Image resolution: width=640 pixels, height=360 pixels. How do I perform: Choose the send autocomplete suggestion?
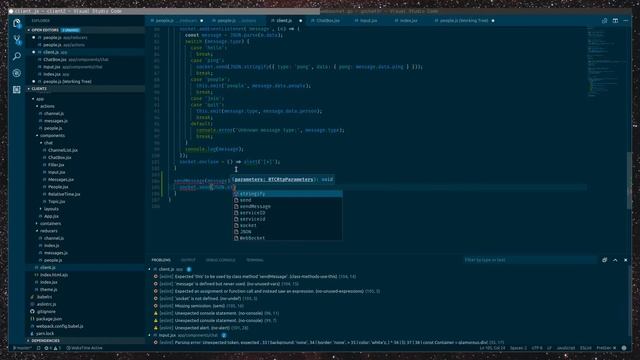click(x=287, y=200)
